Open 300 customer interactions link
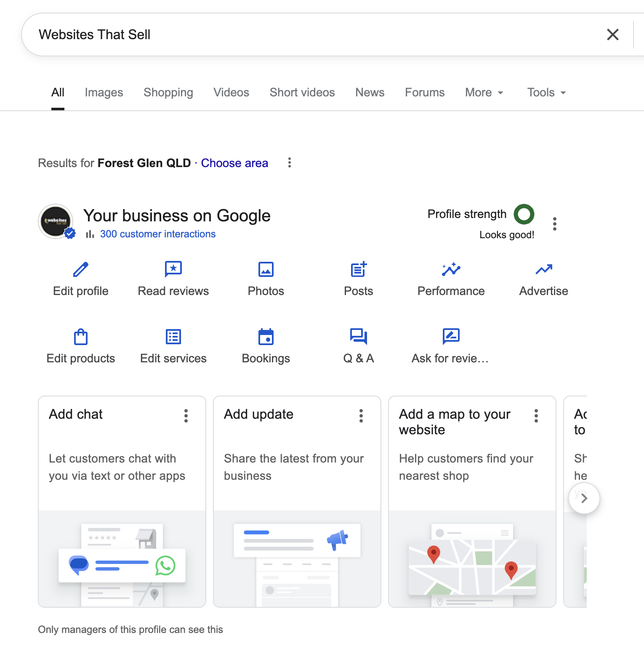 [158, 234]
